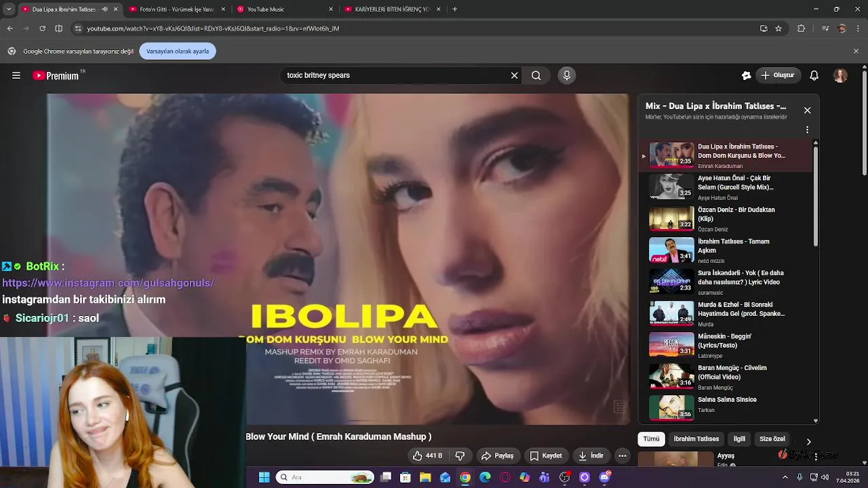Open the YouTube hamburger guide menu
The height and width of the screenshot is (488, 868).
tap(16, 76)
